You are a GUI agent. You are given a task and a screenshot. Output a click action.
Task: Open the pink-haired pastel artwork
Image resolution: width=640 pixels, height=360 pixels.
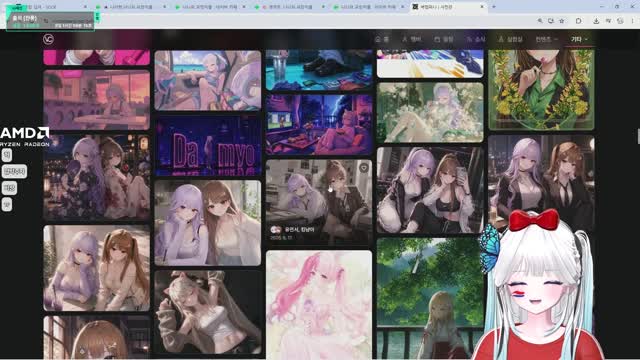click(x=319, y=305)
